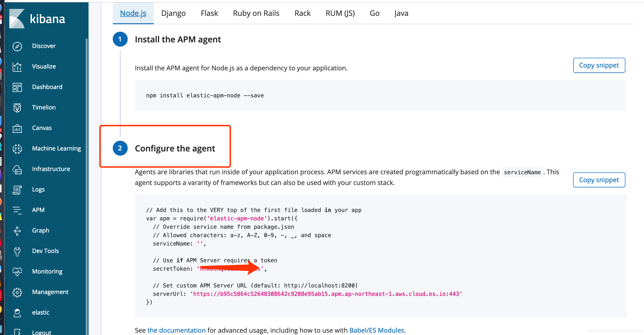The width and height of the screenshot is (644, 335).
Task: Click 'npm install elastic-apm-node --save' code
Action: click(x=205, y=96)
